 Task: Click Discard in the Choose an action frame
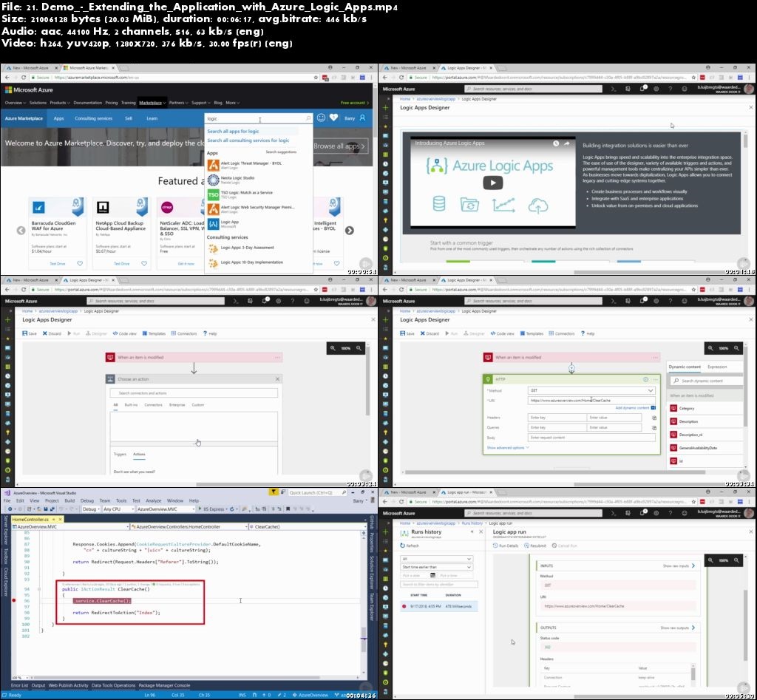pos(52,333)
